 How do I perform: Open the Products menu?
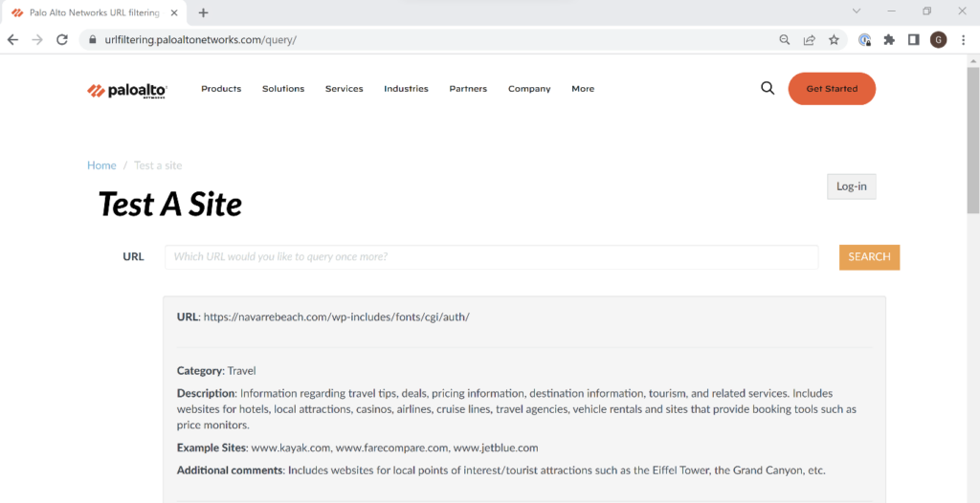[221, 89]
